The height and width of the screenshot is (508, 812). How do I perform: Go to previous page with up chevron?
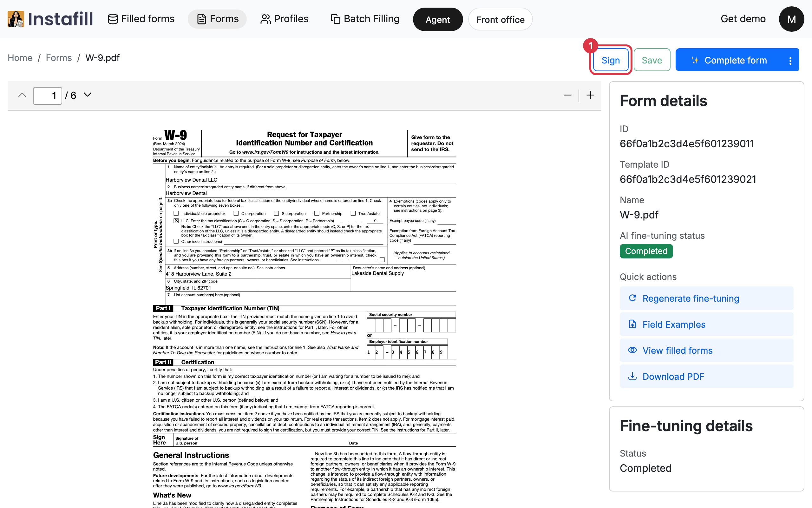(22, 95)
